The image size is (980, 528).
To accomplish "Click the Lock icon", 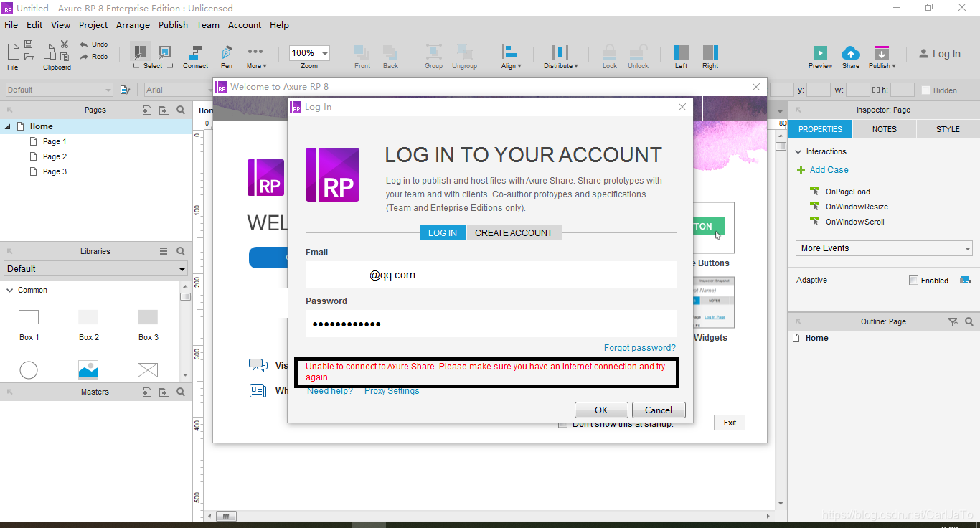I will (x=610, y=52).
